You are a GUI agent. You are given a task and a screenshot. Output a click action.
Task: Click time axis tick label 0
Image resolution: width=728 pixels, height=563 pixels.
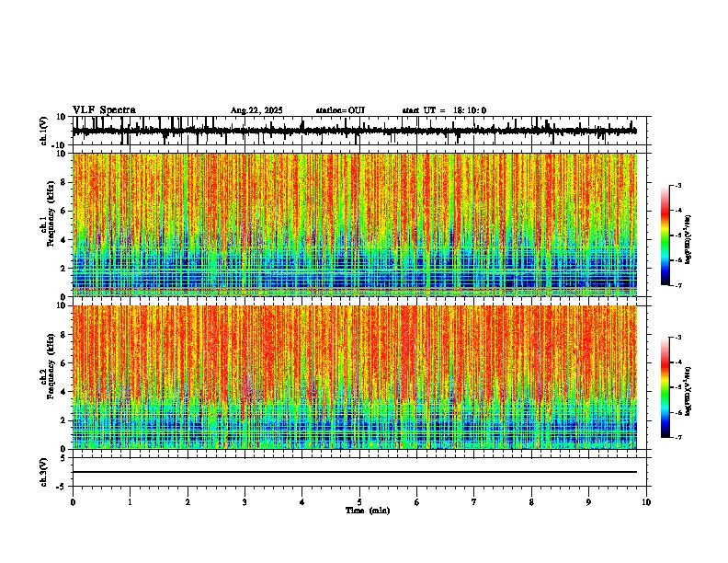[73, 502]
